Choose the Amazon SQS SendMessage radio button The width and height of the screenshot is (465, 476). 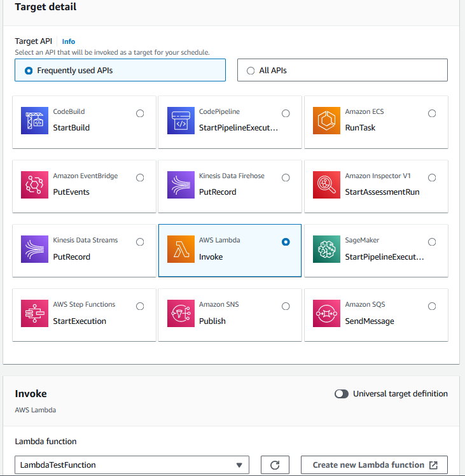(432, 306)
